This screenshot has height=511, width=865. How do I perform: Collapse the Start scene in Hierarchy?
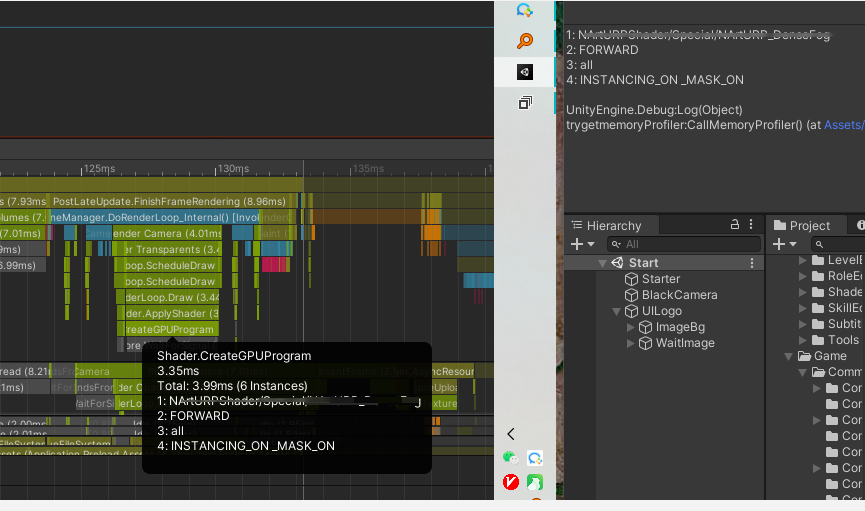[602, 263]
